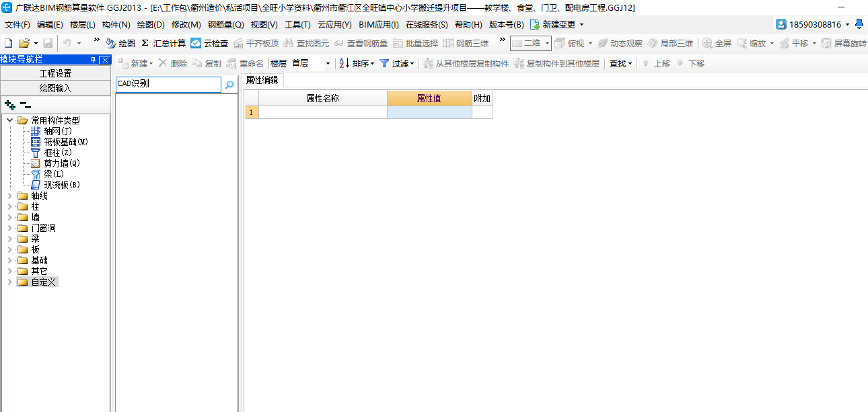
Task: Click 复制构件到其他楼层 icon
Action: click(519, 63)
